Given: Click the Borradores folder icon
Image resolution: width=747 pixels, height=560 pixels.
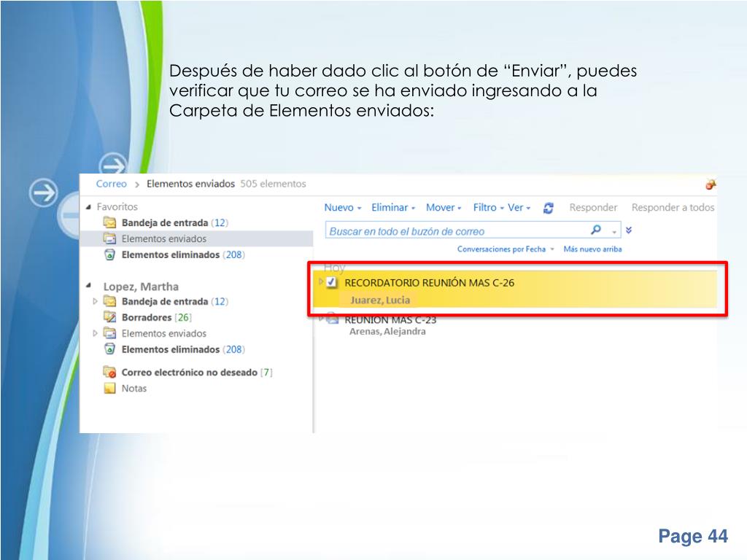Looking at the screenshot, I should pyautogui.click(x=109, y=317).
